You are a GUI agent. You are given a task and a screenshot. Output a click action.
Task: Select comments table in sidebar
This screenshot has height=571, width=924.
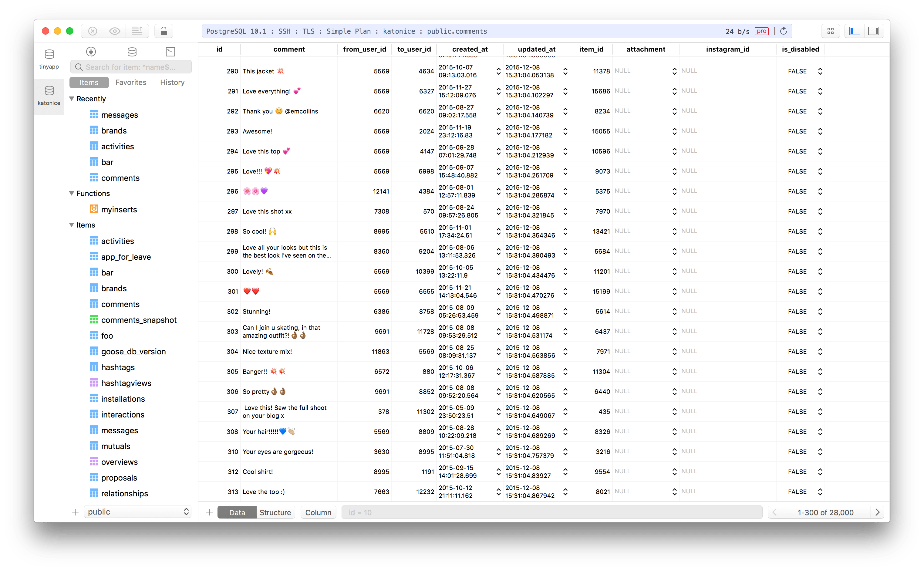click(121, 304)
